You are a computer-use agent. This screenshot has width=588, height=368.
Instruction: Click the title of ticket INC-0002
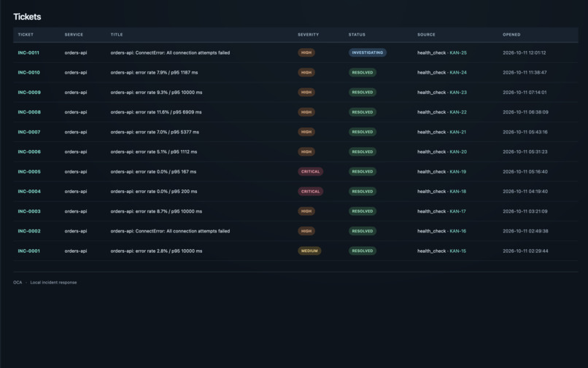tap(170, 231)
